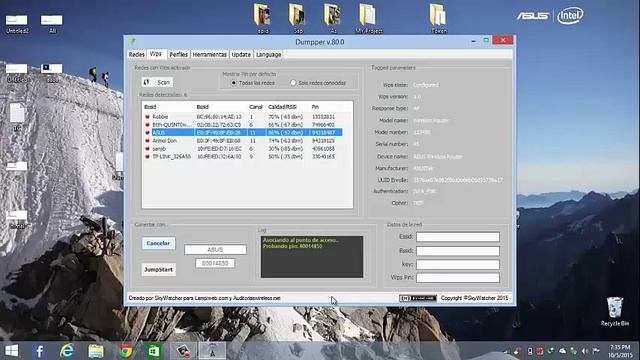Click the red signal icon beside sanjib
Screen dimensions: 640x360
tap(147, 149)
